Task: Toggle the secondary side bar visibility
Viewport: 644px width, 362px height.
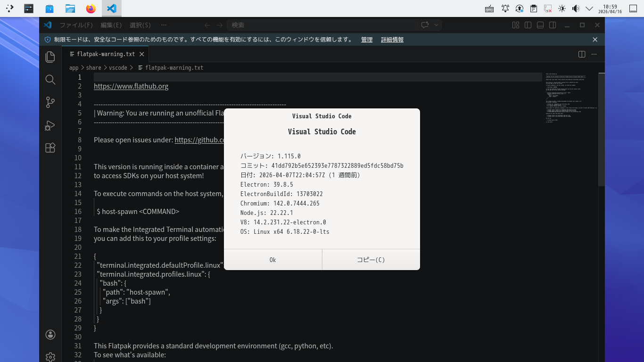Action: pos(553,25)
